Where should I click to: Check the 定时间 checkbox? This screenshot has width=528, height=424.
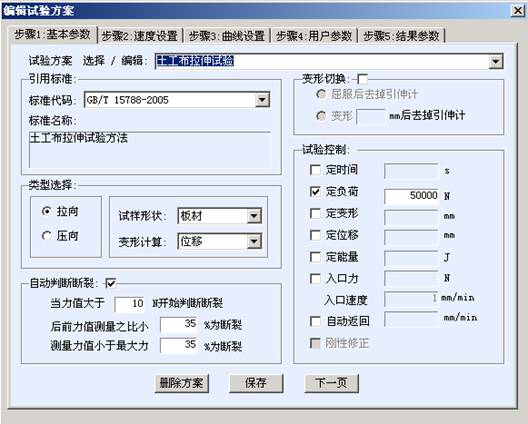point(315,170)
